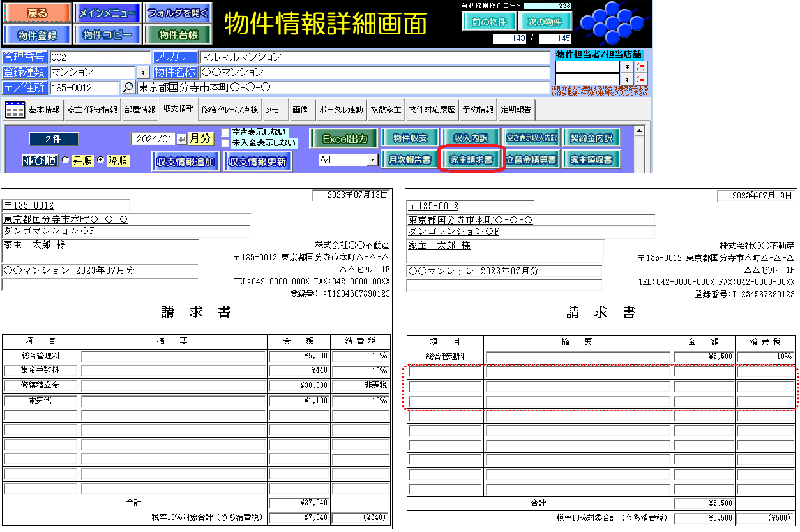This screenshot has height=532, width=800.
Task: Go to previous property with 前の物件
Action: [x=488, y=22]
